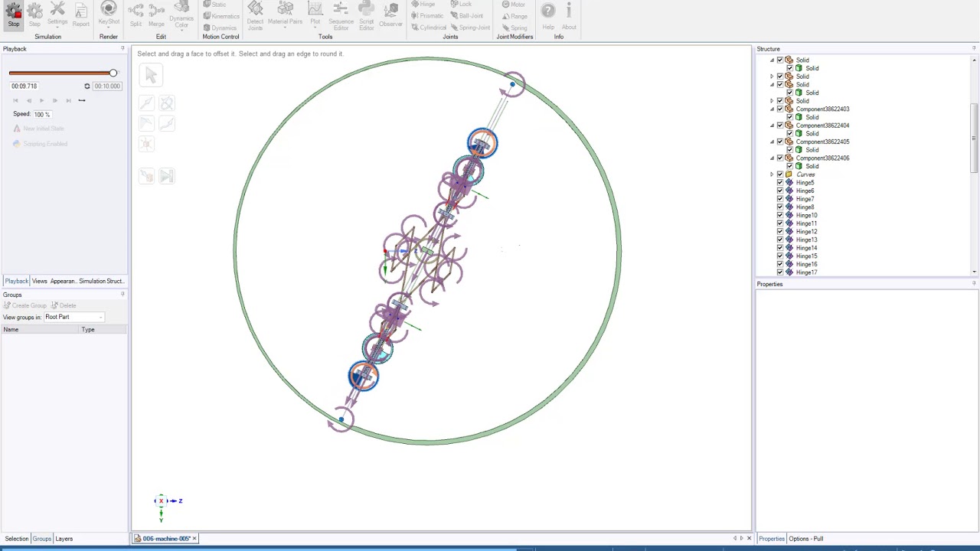The height and width of the screenshot is (551, 980).
Task: Toggle Hinge5 checkbox in Structure
Action: 780,182
